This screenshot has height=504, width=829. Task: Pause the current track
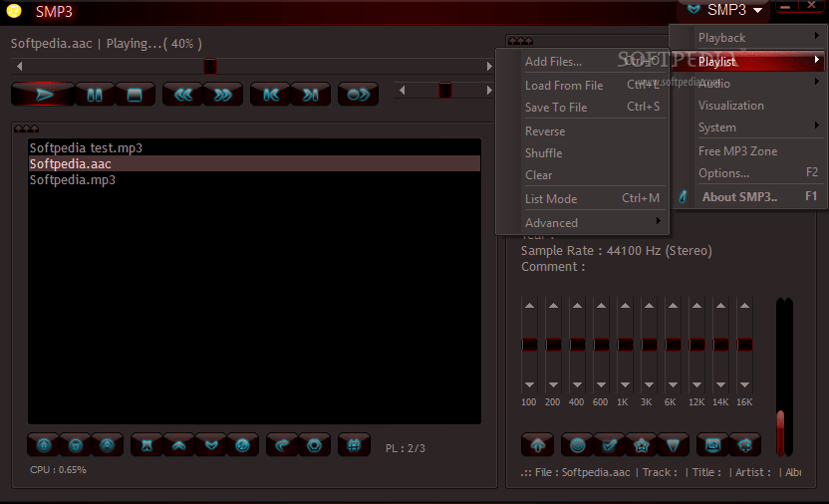[95, 95]
